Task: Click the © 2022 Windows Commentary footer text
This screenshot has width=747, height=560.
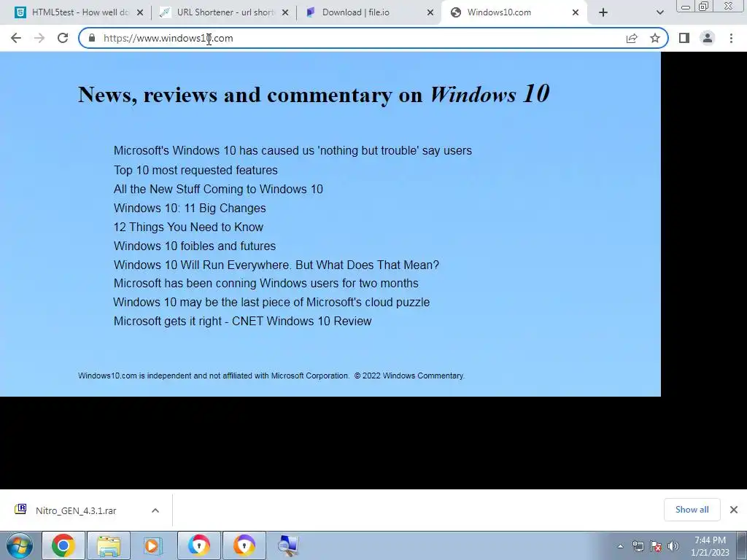Action: tap(409, 376)
